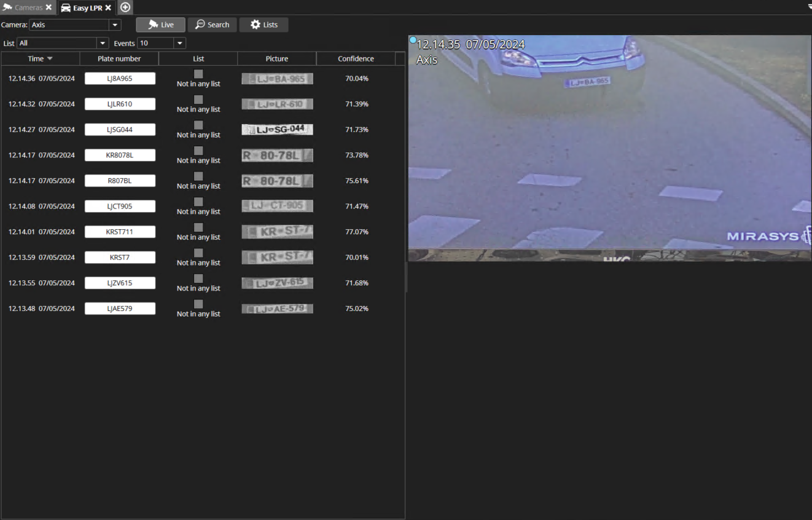
Task: Open the top-right corner dropdown arrow
Action: pyautogui.click(x=809, y=7)
